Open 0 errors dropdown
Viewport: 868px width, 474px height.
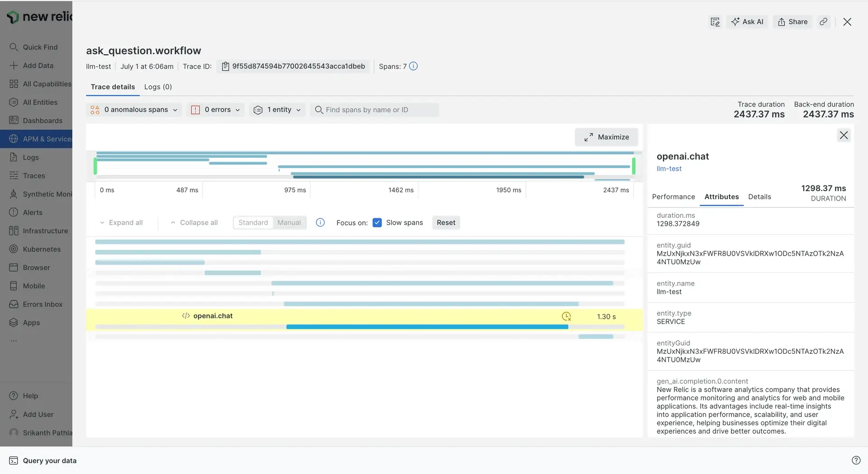(x=216, y=110)
